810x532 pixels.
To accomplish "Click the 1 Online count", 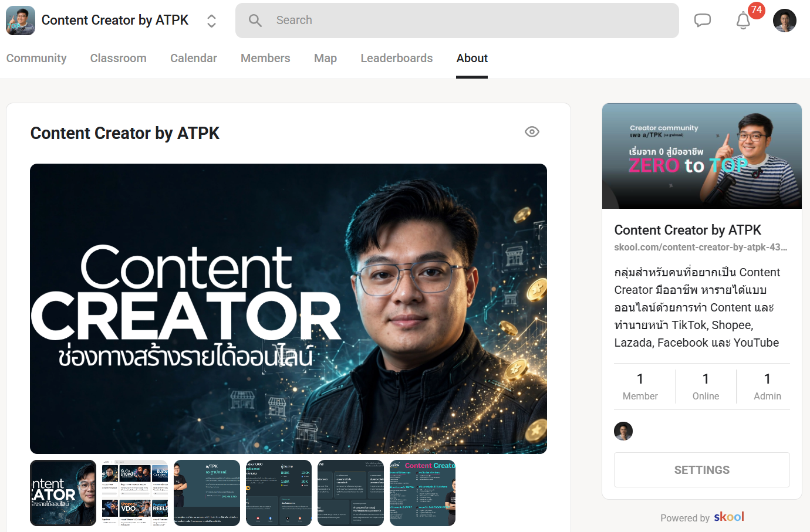I will point(706,387).
